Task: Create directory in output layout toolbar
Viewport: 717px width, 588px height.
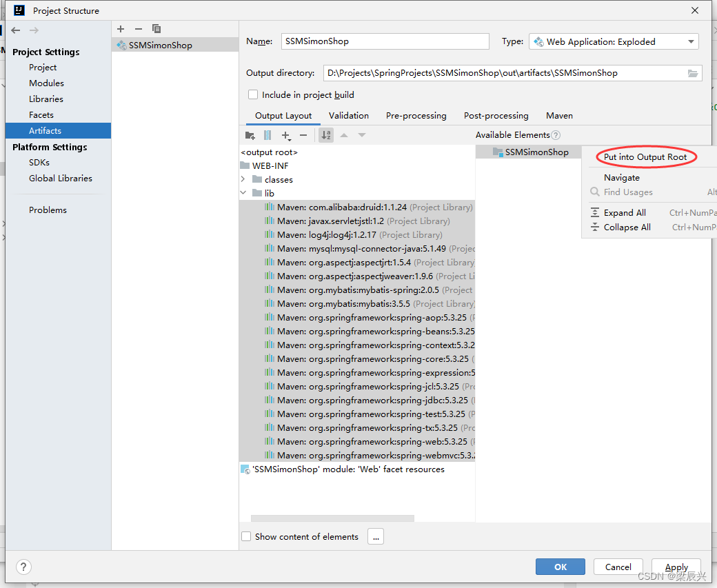Action: tap(250, 135)
